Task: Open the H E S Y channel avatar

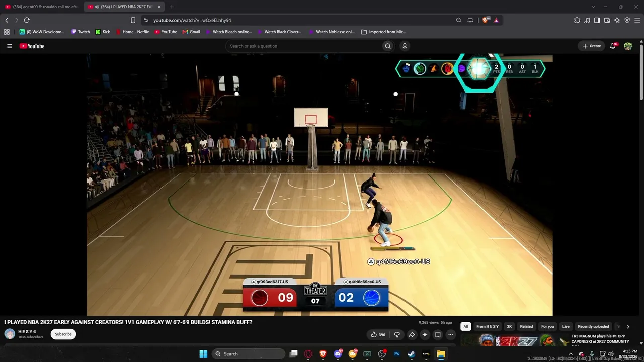Action: point(10,334)
